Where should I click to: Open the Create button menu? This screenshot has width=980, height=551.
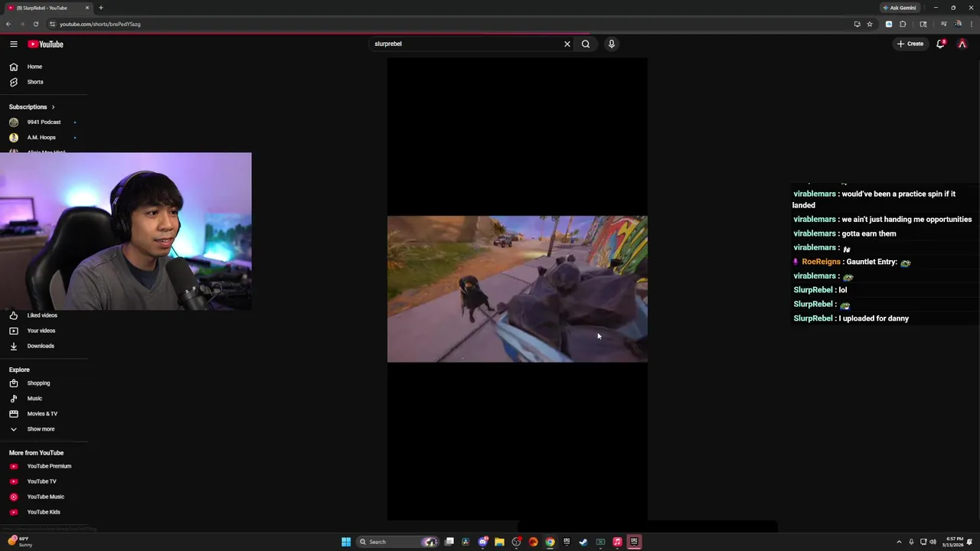pyautogui.click(x=910, y=44)
